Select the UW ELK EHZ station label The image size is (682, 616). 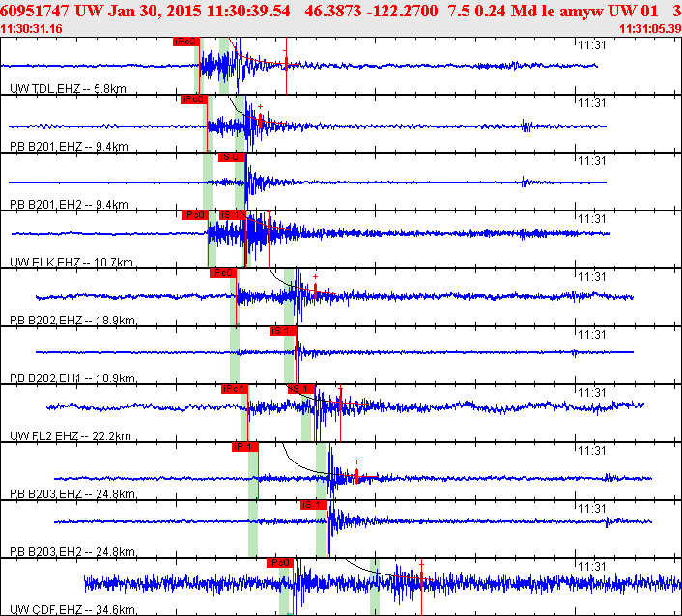click(x=71, y=262)
